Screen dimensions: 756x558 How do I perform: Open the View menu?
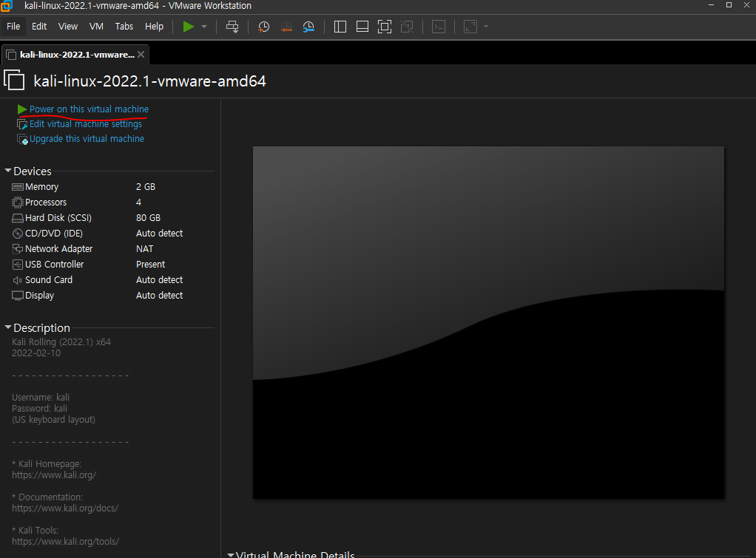point(68,27)
